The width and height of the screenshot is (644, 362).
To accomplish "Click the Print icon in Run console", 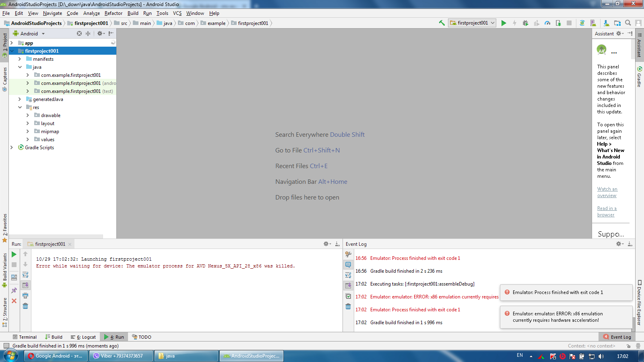I will pos(25,296).
